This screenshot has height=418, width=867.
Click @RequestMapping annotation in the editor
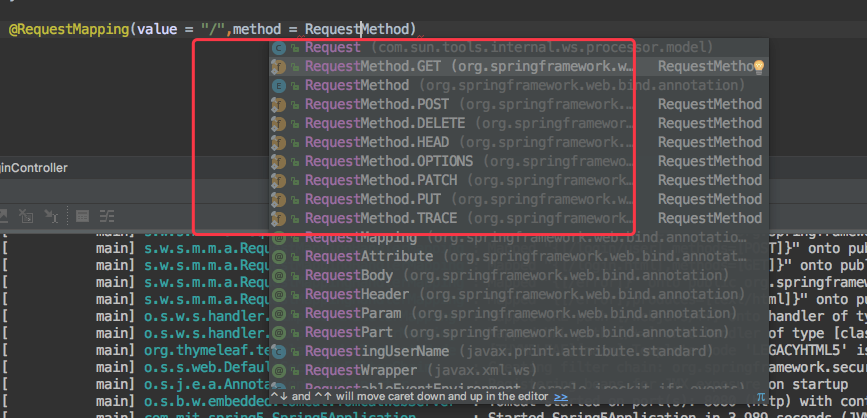click(x=69, y=29)
